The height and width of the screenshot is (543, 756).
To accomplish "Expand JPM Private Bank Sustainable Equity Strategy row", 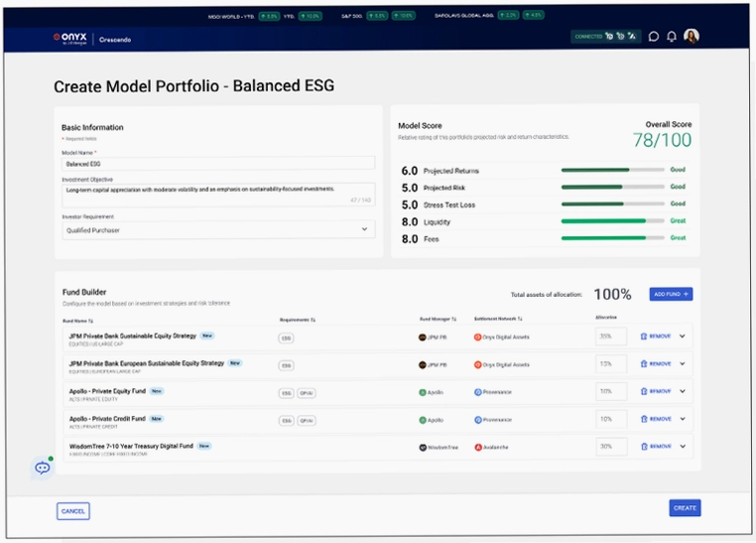I will [x=683, y=337].
